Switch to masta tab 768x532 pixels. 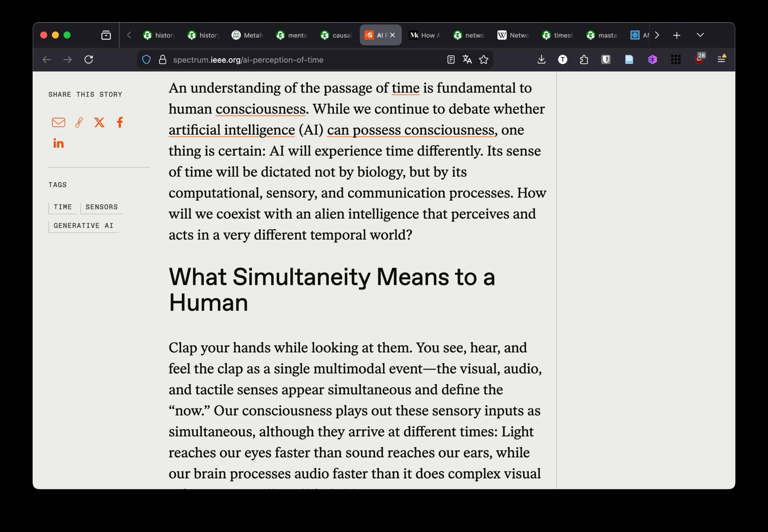[x=602, y=35]
